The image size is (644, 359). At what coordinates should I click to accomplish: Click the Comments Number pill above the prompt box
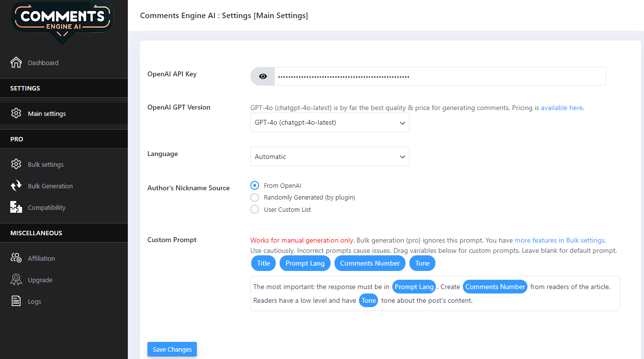tap(370, 263)
